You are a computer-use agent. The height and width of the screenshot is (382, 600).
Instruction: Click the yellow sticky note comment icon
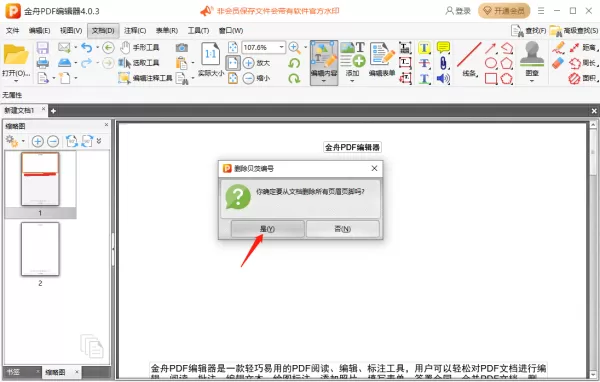(x=443, y=47)
